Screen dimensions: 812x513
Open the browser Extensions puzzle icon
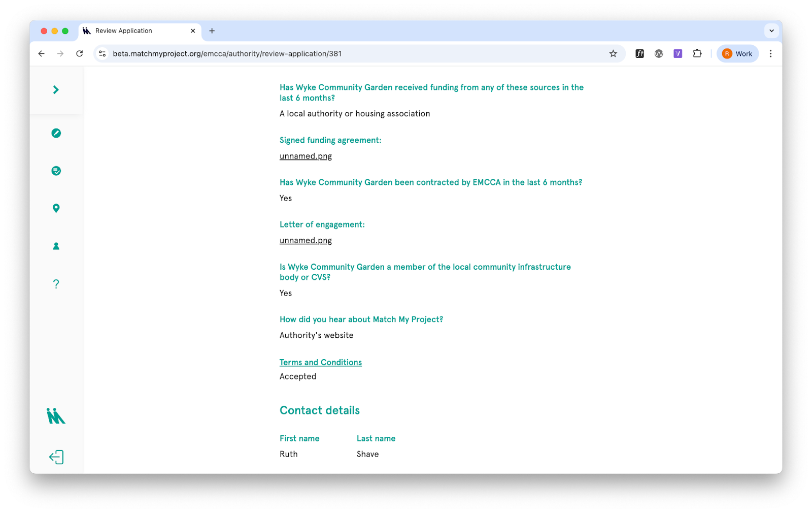(697, 54)
